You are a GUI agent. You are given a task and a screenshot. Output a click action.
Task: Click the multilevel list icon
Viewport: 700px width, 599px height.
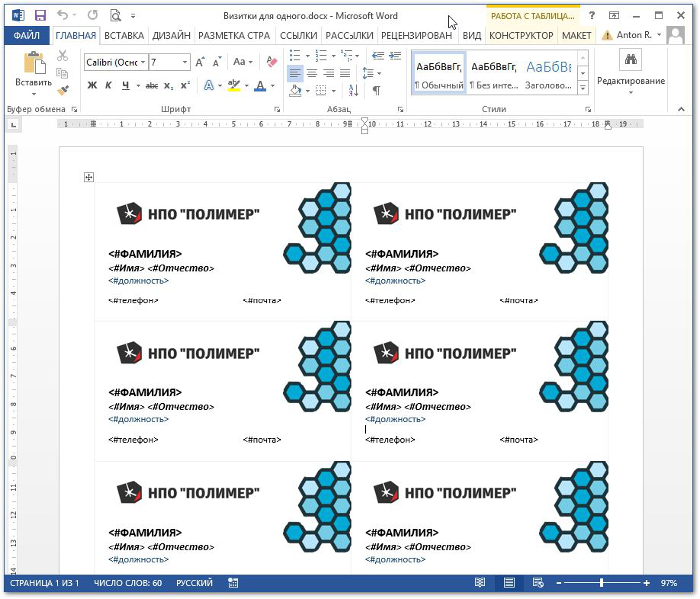[x=347, y=55]
